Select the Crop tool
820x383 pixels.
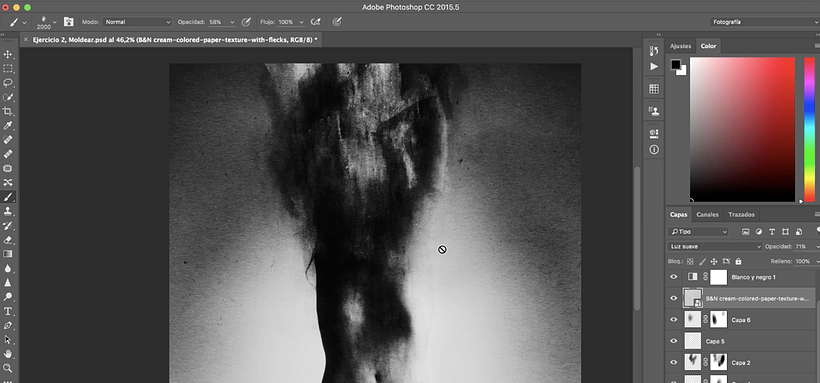(8, 111)
